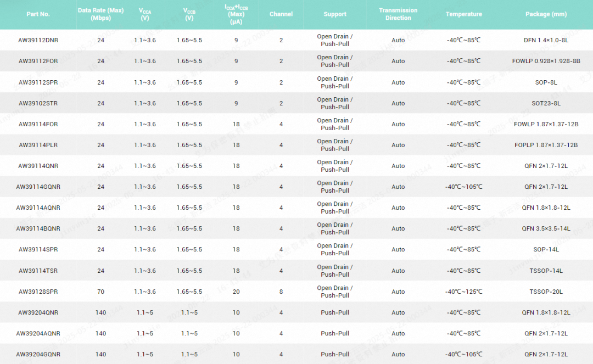
Task: Select part number AW39128SPR
Action: point(38,292)
